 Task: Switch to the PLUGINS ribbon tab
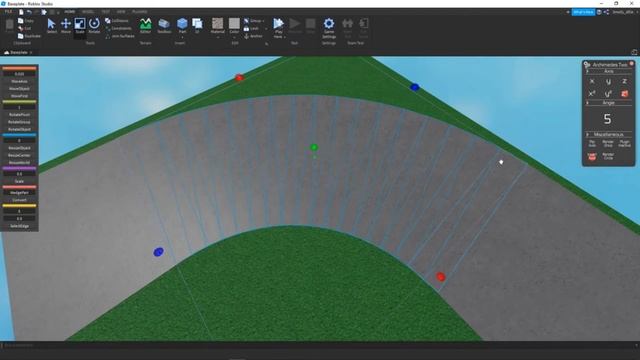click(x=140, y=12)
